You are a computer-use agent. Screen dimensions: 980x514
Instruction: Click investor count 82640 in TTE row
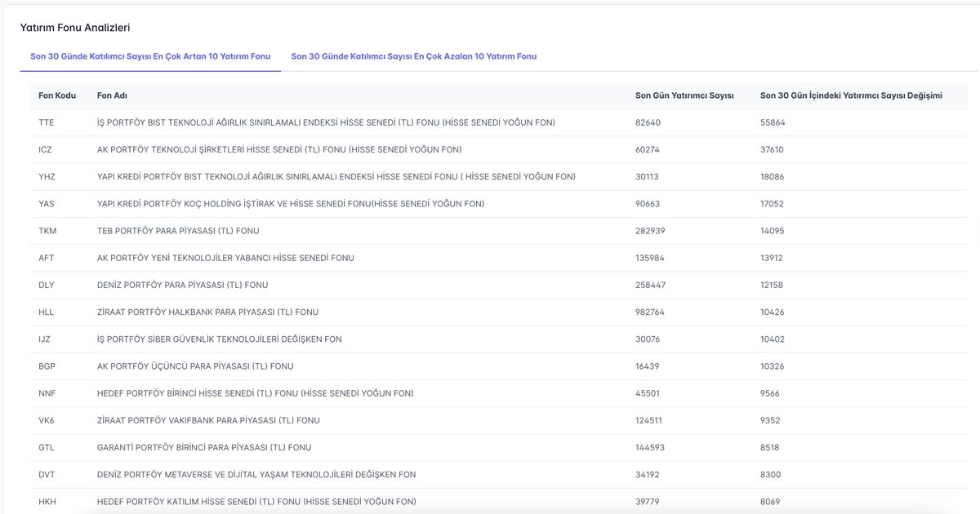pyautogui.click(x=648, y=122)
